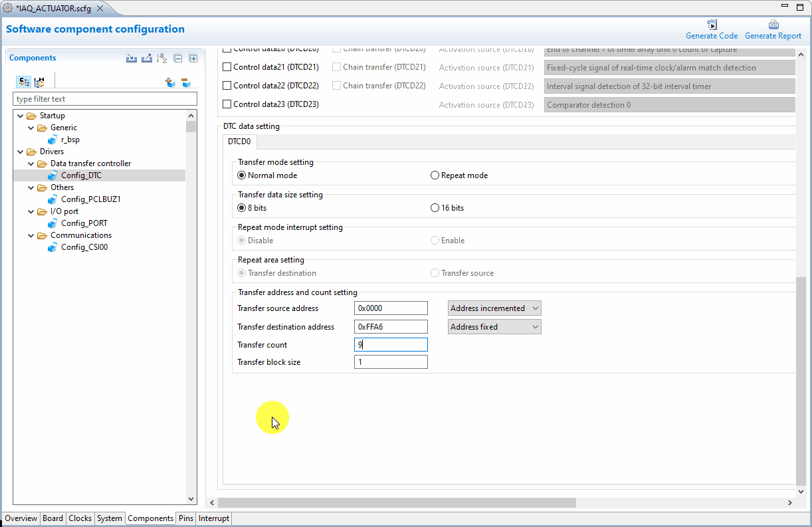Select the DTCD0 data setting tab
812x527 pixels.
[x=239, y=142]
